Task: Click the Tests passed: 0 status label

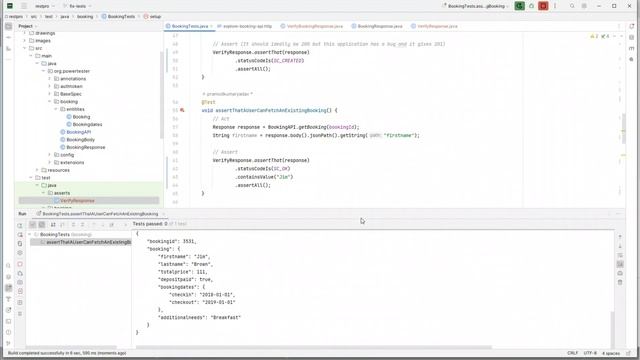Action: click(150, 224)
